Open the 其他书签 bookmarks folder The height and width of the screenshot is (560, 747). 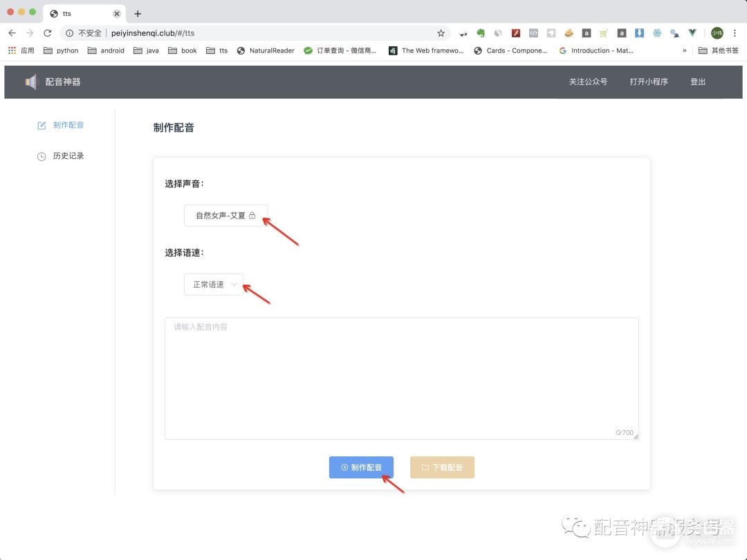pyautogui.click(x=719, y=50)
